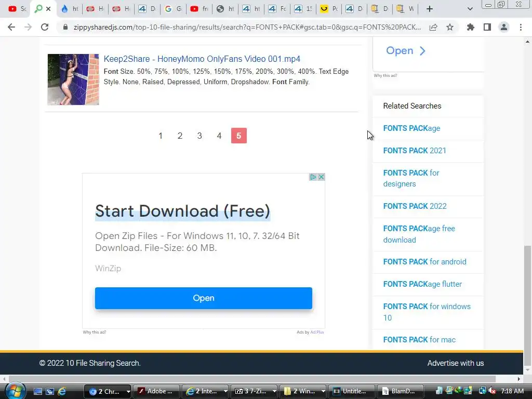Click the browser forward arrow

(x=28, y=27)
